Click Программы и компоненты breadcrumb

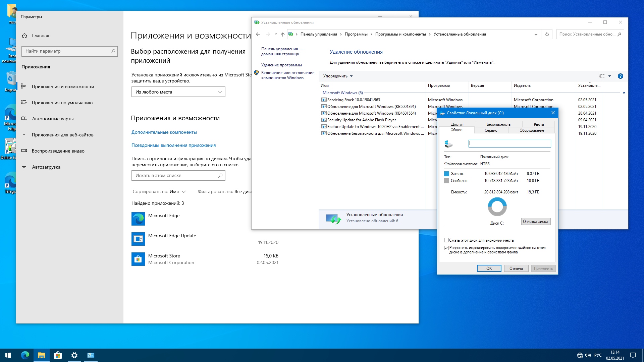pyautogui.click(x=400, y=34)
